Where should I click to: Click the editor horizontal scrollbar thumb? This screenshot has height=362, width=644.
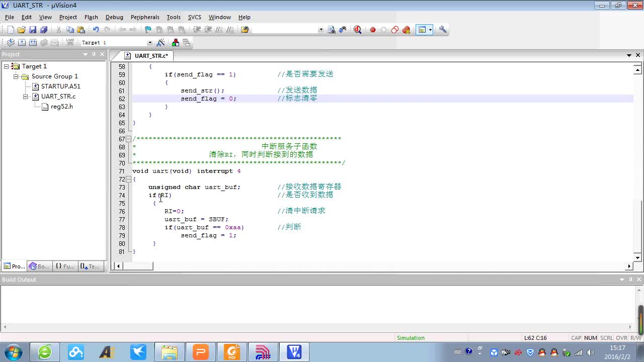tap(138, 266)
